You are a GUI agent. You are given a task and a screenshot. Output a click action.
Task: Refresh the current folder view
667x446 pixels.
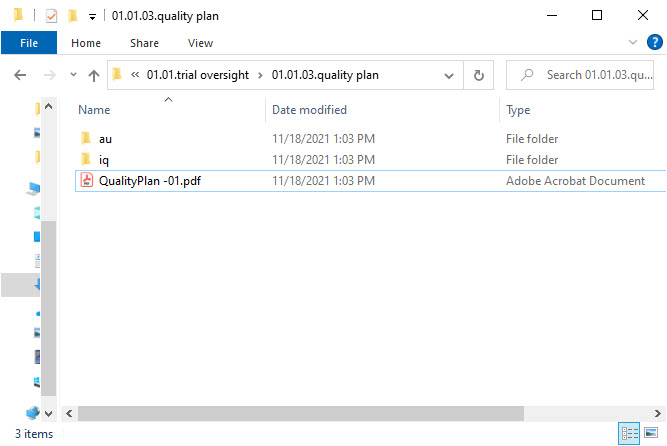pos(479,75)
